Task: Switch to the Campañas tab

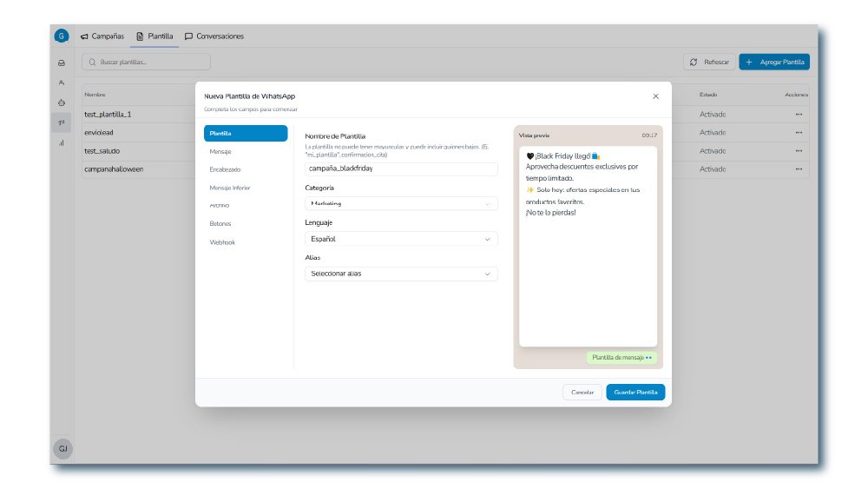Action: coord(102,36)
